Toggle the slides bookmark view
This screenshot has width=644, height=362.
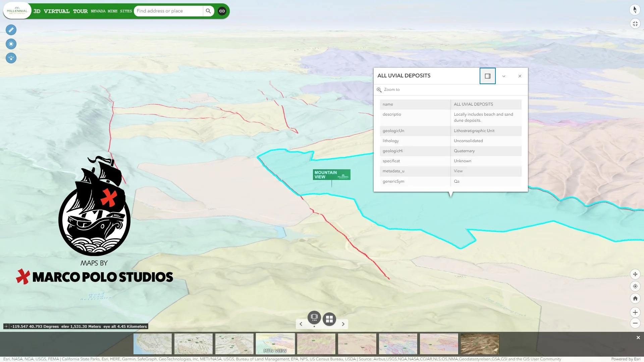point(314,317)
